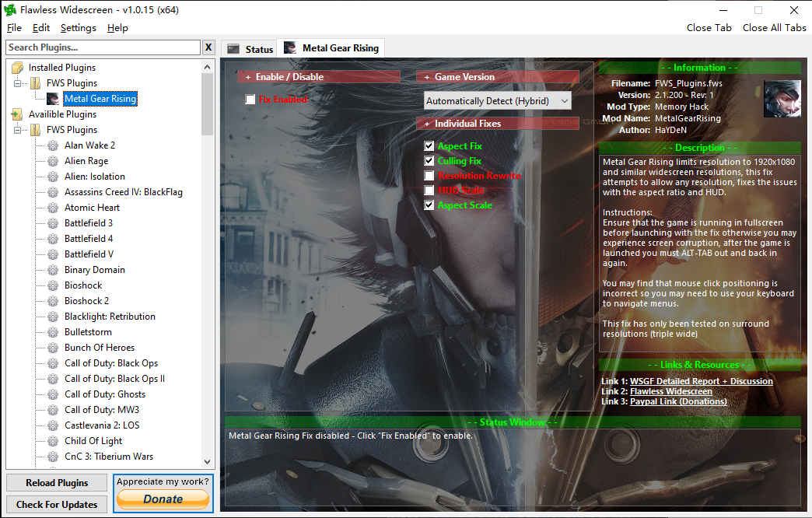Click the Installed Plugins folder icon

click(18, 68)
